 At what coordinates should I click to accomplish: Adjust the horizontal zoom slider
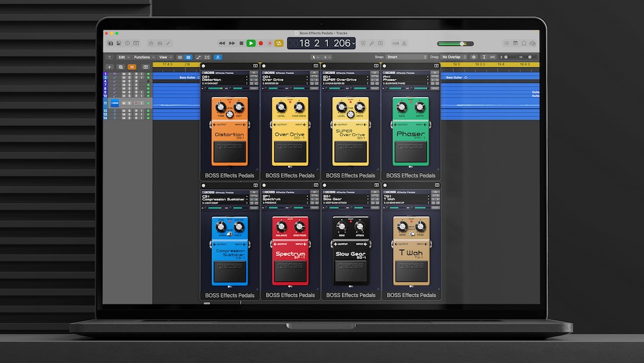click(x=527, y=57)
